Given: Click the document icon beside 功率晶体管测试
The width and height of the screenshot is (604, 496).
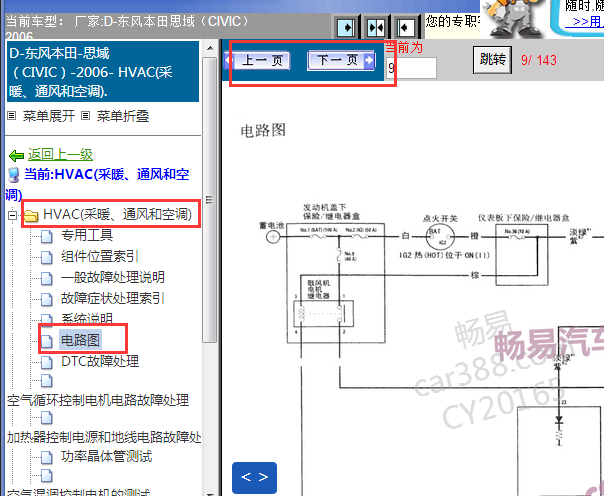Looking at the screenshot, I should pos(47,457).
